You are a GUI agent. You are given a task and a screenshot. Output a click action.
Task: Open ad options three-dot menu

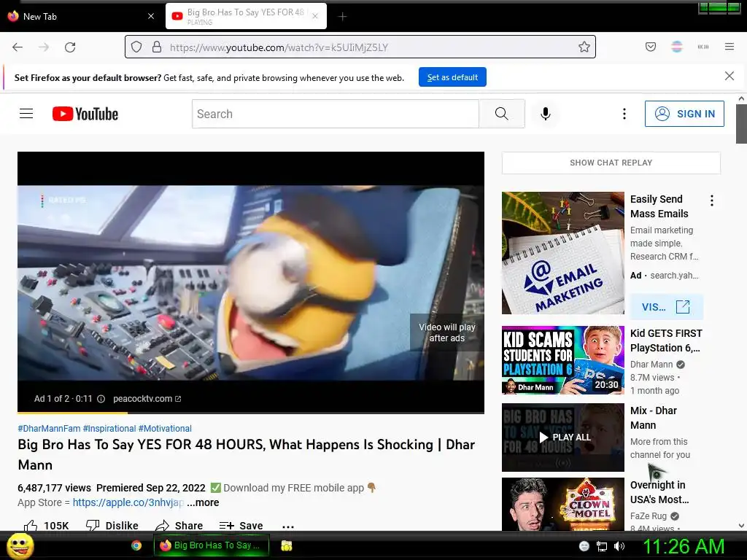pyautogui.click(x=712, y=201)
